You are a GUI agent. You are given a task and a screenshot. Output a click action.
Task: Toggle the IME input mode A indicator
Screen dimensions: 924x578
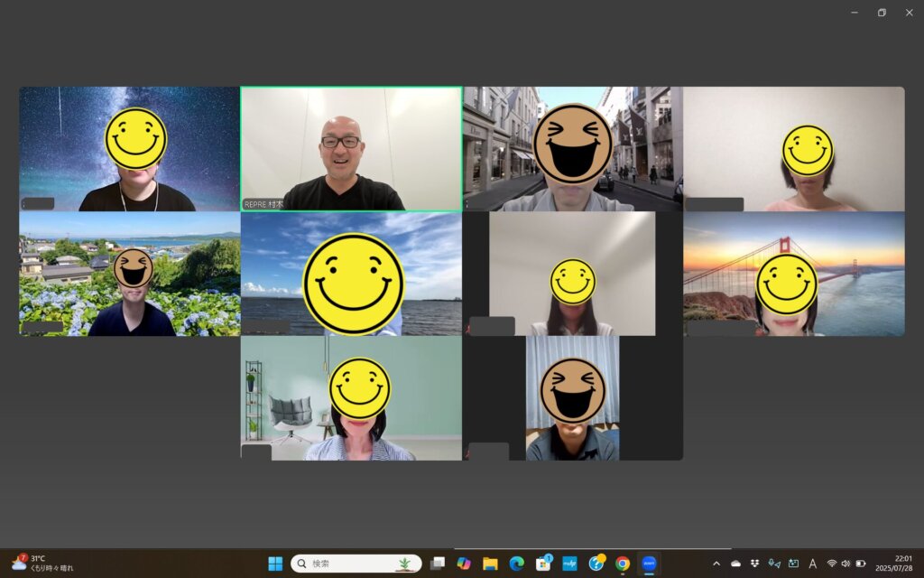(813, 564)
